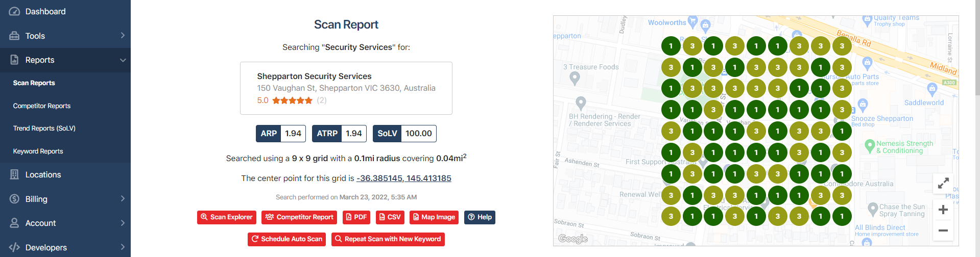Open Trend Reports (SoLV) page

pyautogui.click(x=44, y=128)
